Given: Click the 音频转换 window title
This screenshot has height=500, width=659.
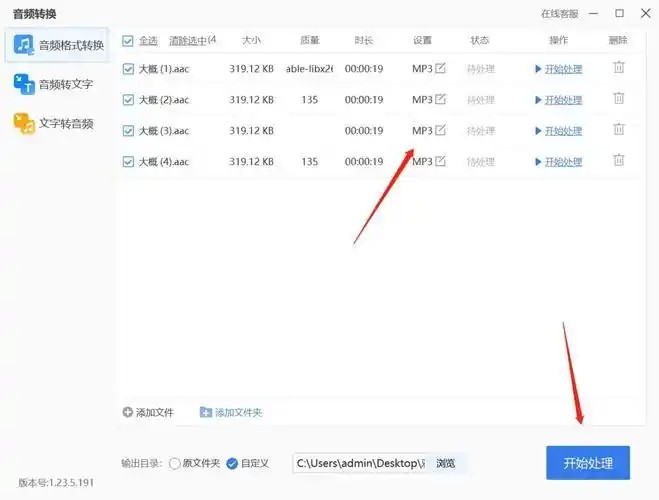Looking at the screenshot, I should (x=34, y=14).
